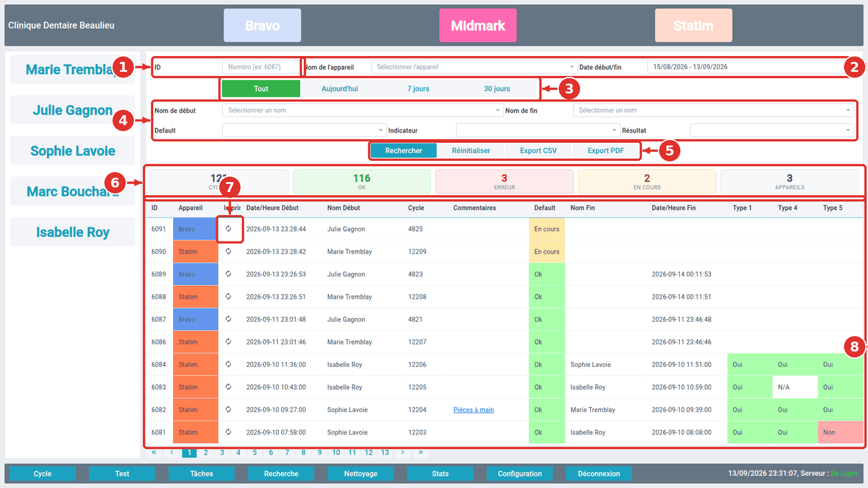This screenshot has width=868, height=488.
Task: Open the Nom de début dropdown
Action: 363,110
